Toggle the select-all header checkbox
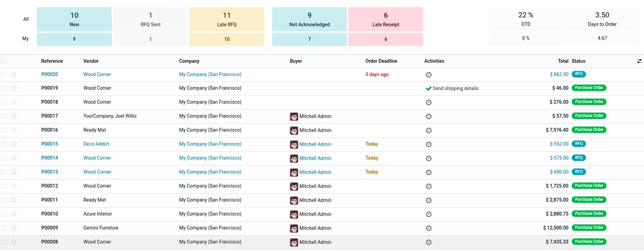 point(4,61)
